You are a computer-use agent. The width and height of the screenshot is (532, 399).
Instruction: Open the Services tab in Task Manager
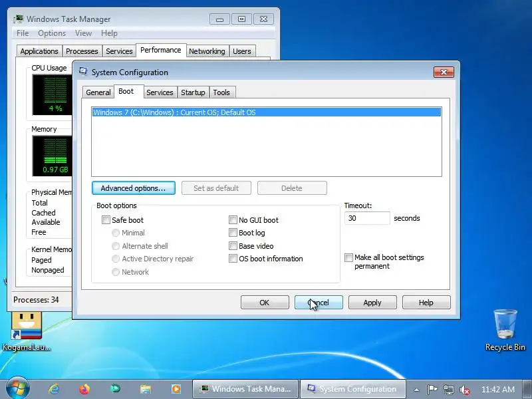(119, 51)
